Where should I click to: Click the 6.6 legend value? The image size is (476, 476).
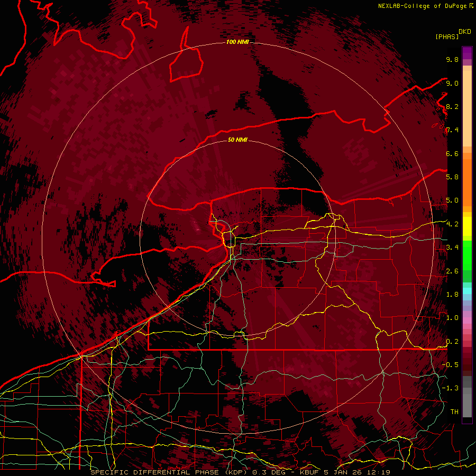(x=452, y=153)
